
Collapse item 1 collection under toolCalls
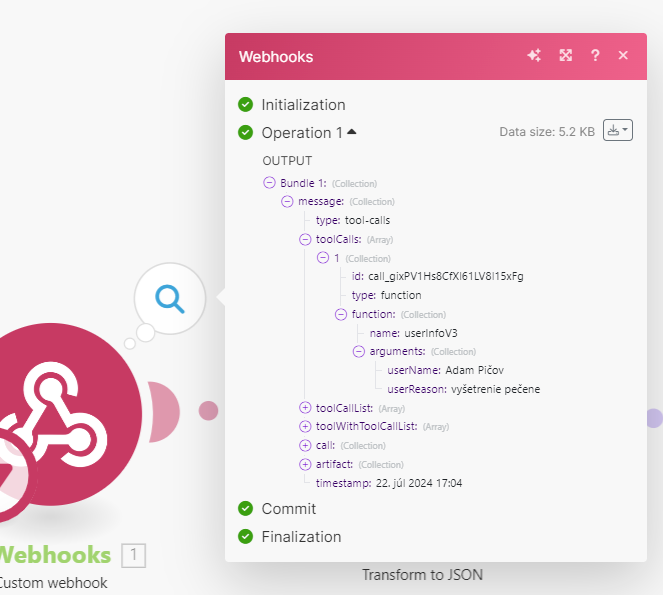(323, 258)
